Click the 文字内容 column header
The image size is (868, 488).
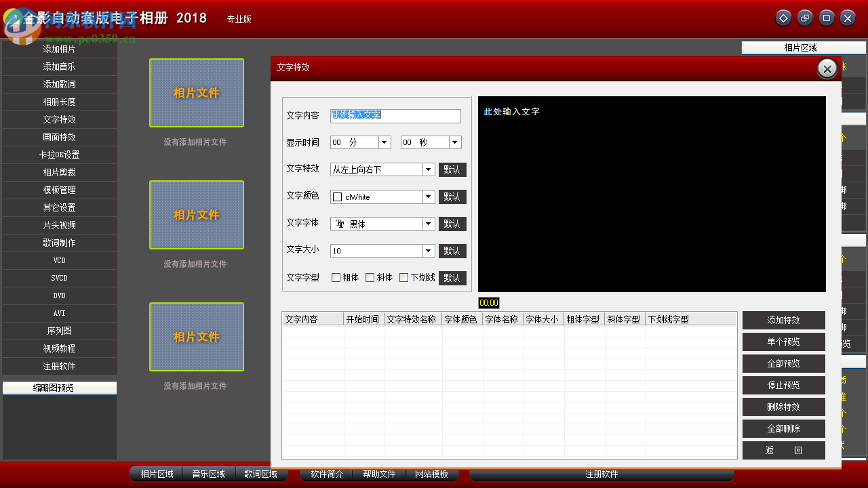pos(313,319)
